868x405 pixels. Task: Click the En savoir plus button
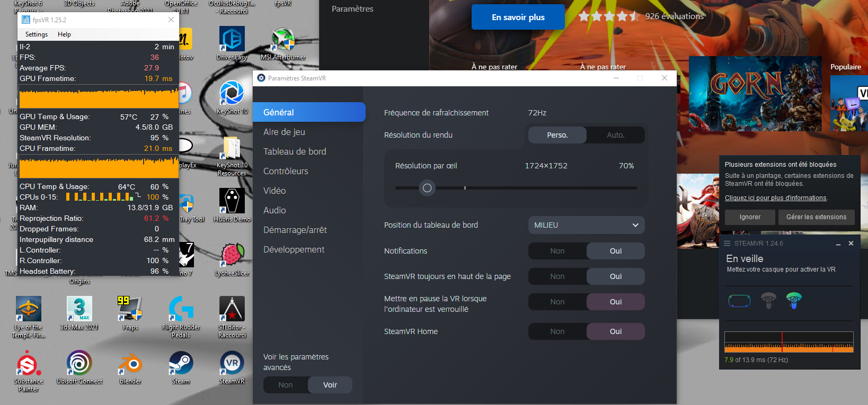pyautogui.click(x=518, y=17)
